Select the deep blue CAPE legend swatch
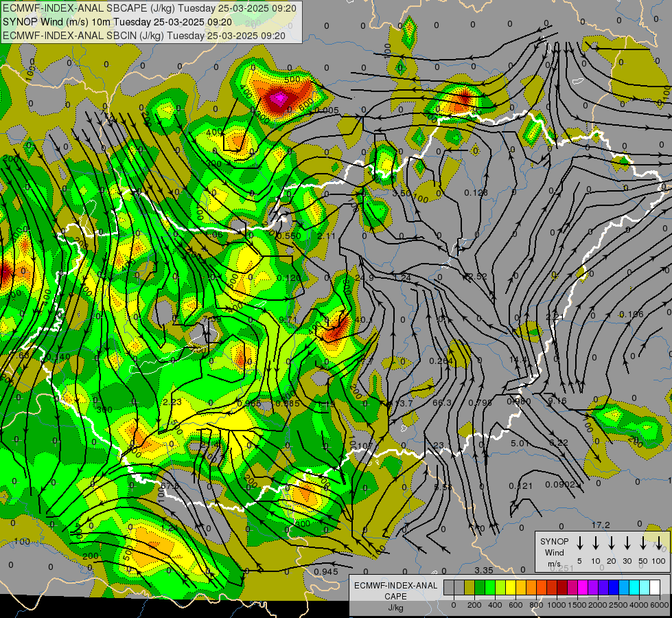Viewport: 672px width, 618px height. click(x=613, y=587)
